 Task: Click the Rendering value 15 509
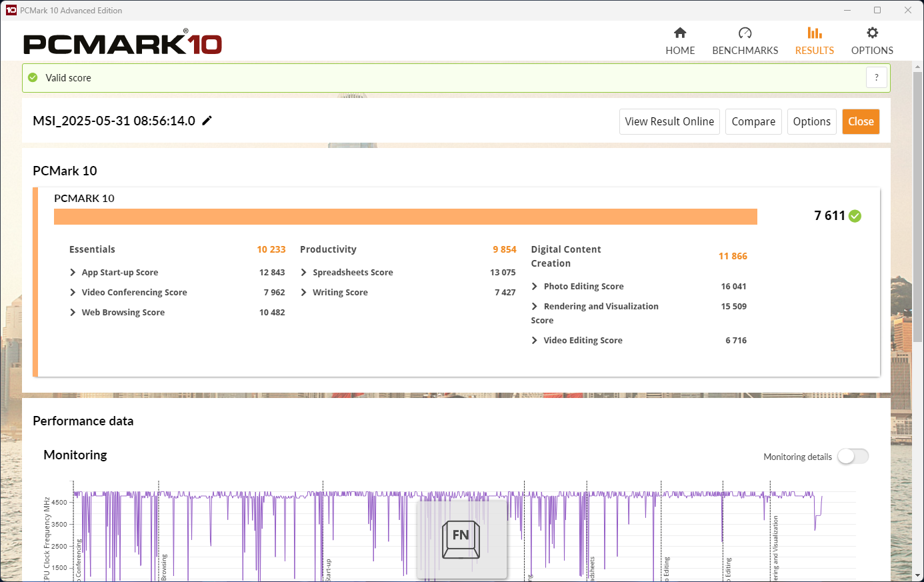coord(733,307)
